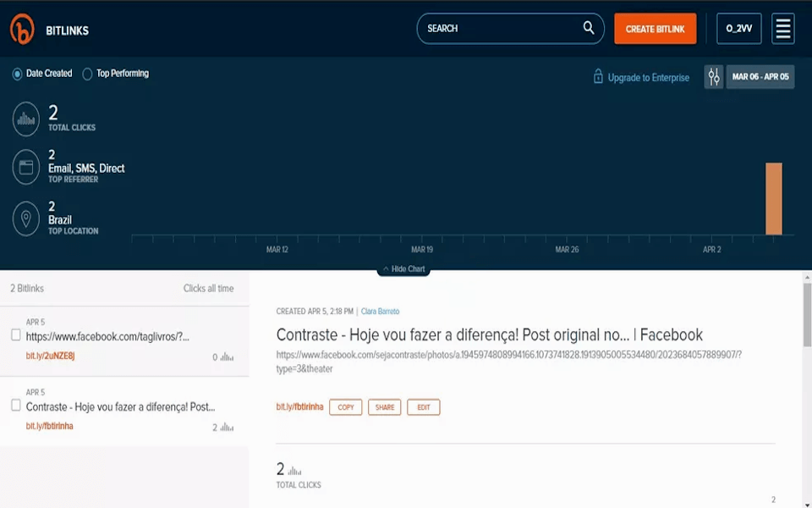Click bar-chart icon beside bit.ly/fbtirinha clicks
The width and height of the screenshot is (812, 508).
coord(227,427)
